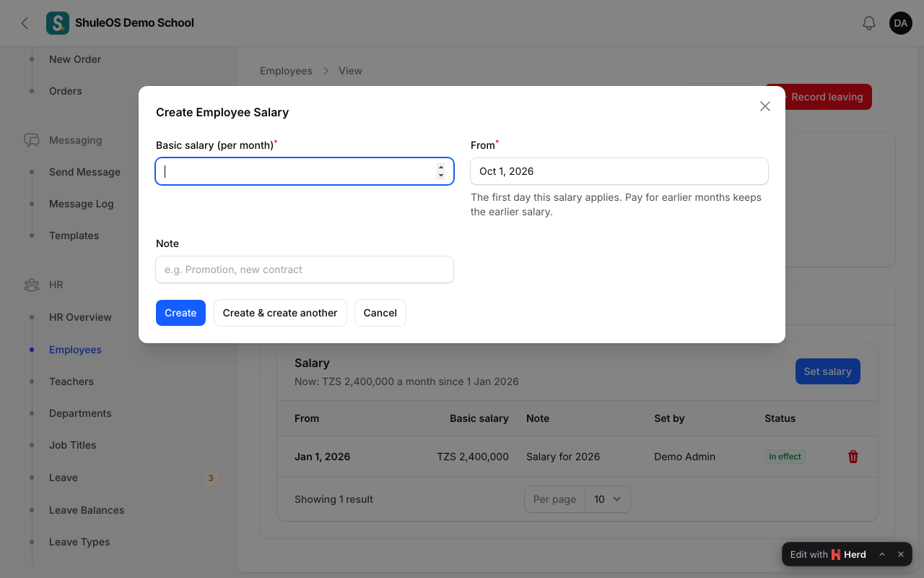924x578 pixels.
Task: Click the HR people group icon
Action: (32, 285)
